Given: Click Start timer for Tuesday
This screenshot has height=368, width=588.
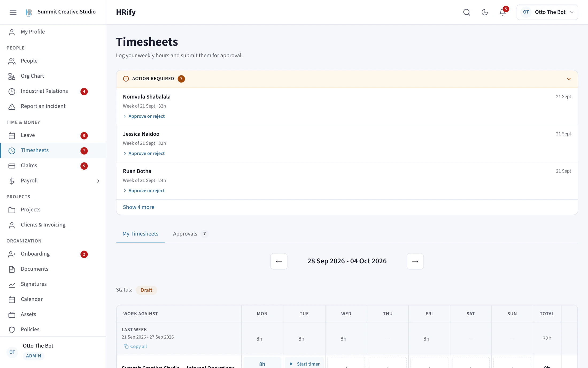Looking at the screenshot, I should [x=304, y=364].
